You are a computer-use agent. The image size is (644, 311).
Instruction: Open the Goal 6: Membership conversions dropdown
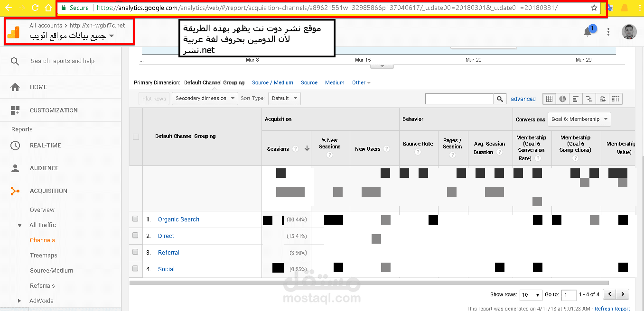(x=579, y=119)
